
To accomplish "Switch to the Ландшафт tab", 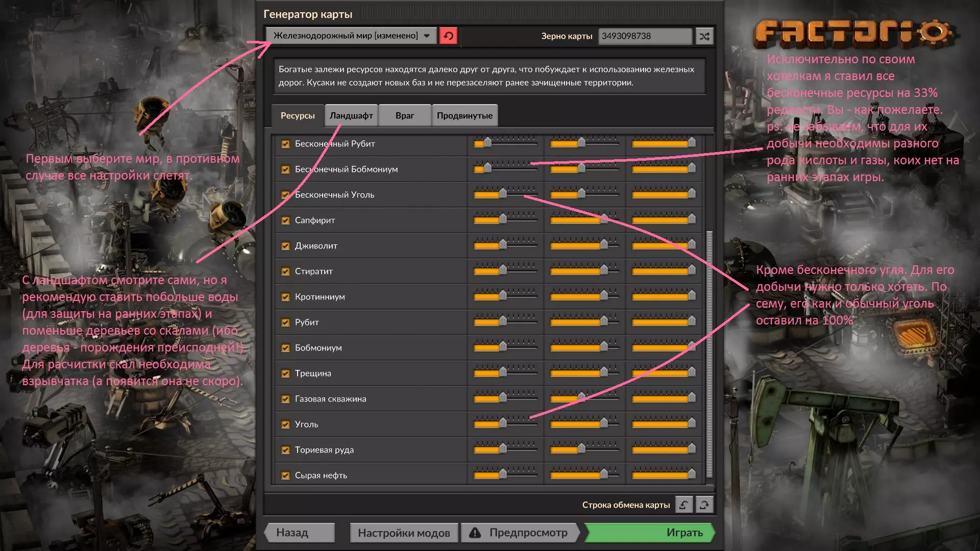I will (351, 116).
